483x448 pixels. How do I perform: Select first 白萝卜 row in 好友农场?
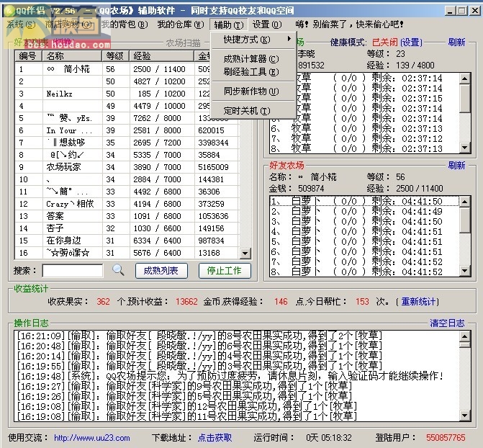[x=364, y=202]
